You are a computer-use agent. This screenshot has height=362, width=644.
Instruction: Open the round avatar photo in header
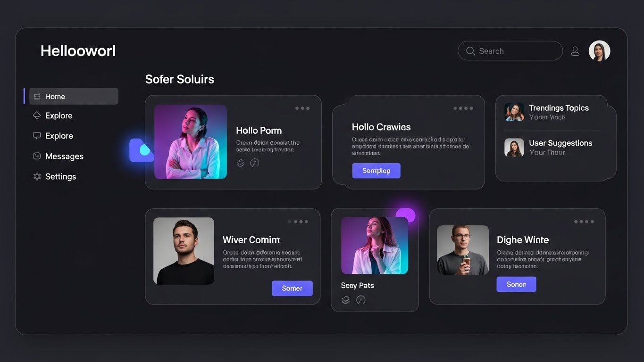[x=600, y=51]
